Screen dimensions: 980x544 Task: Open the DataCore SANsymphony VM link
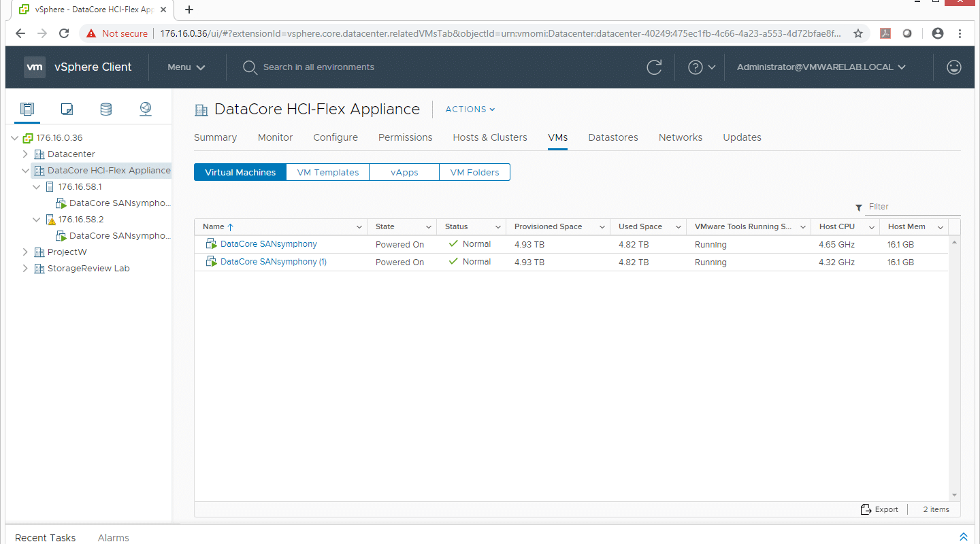[269, 244]
